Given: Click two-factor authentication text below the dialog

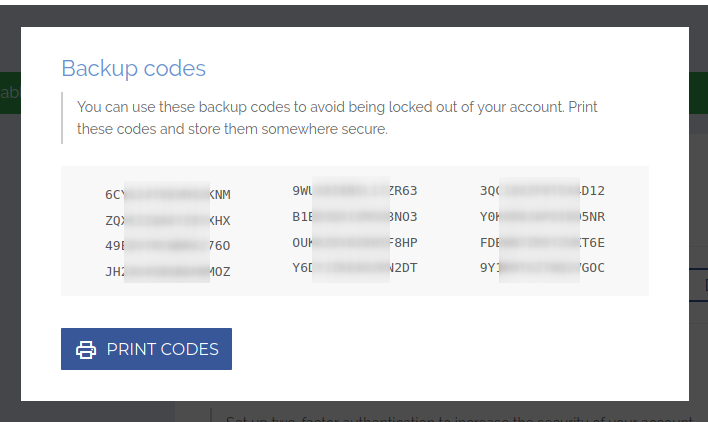Looking at the screenshot, I should tap(450, 416).
